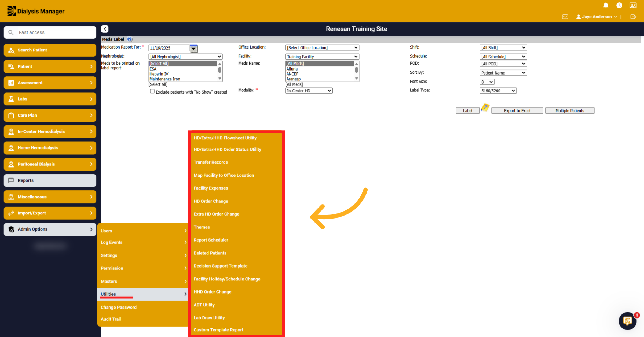Collapse the sidebar with back chevron
This screenshot has height=337, width=644.
click(105, 29)
